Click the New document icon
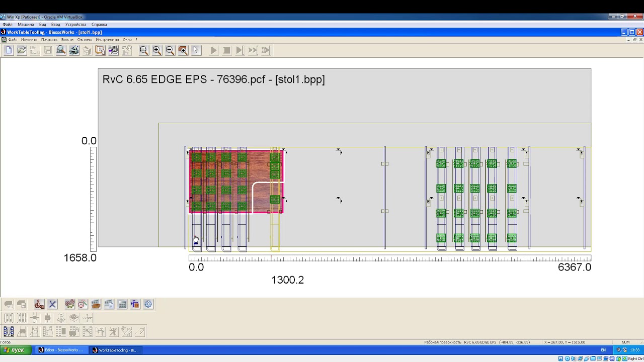Viewport: 644px width, 362px height. 9,50
